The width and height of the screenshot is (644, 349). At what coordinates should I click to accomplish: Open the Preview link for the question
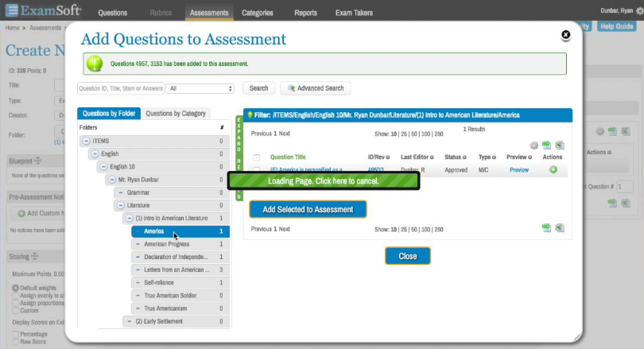pyautogui.click(x=518, y=170)
